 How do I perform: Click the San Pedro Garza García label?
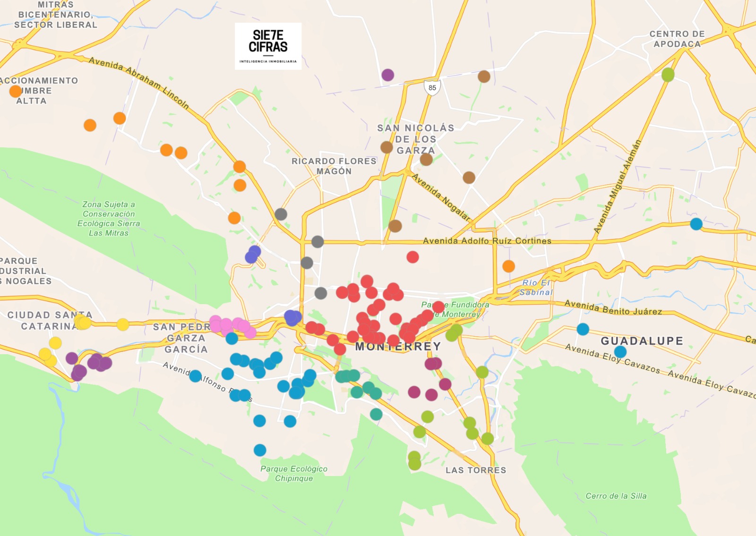pos(185,338)
